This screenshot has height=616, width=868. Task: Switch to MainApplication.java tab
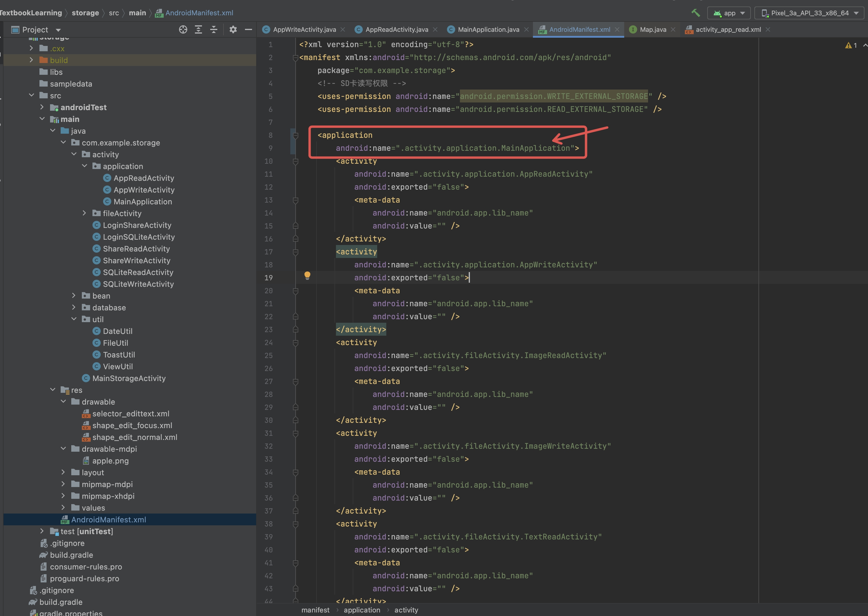(488, 29)
